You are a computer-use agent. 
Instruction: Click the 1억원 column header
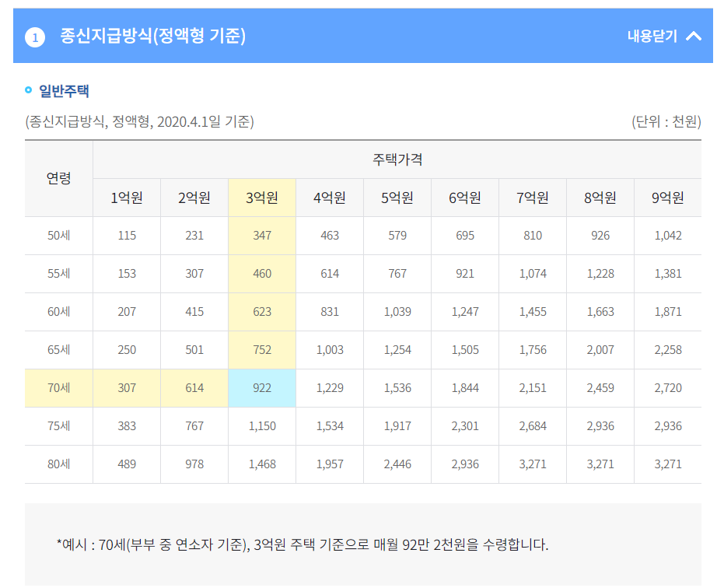127,198
